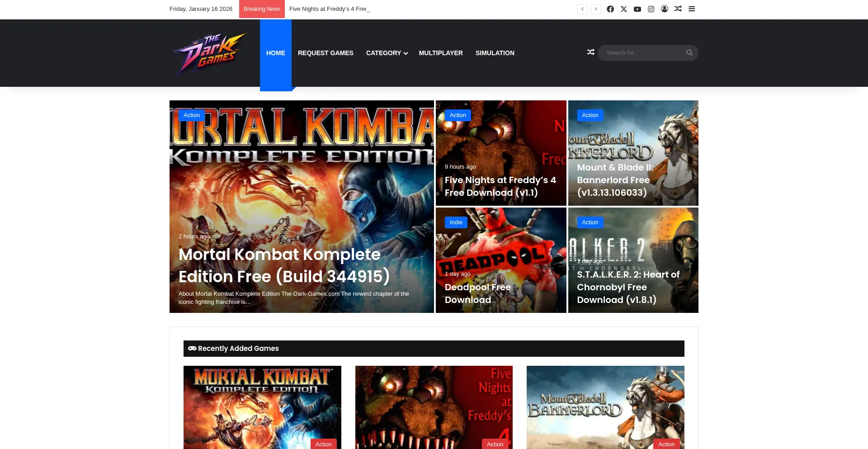Click the '1 day ago' timestamp on S.T.A.L.K.E.R. 2
868x449 pixels.
point(590,261)
